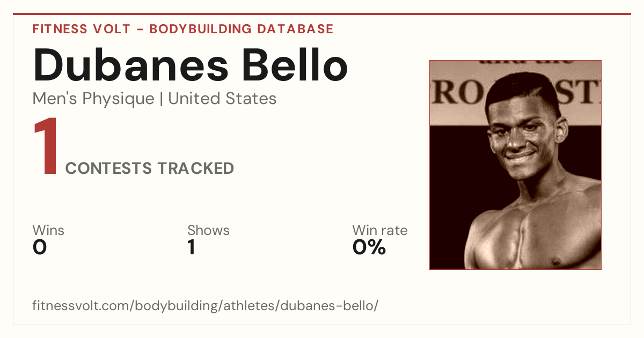Click the Wins stat label
Image resolution: width=644 pixels, height=338 pixels.
point(48,231)
